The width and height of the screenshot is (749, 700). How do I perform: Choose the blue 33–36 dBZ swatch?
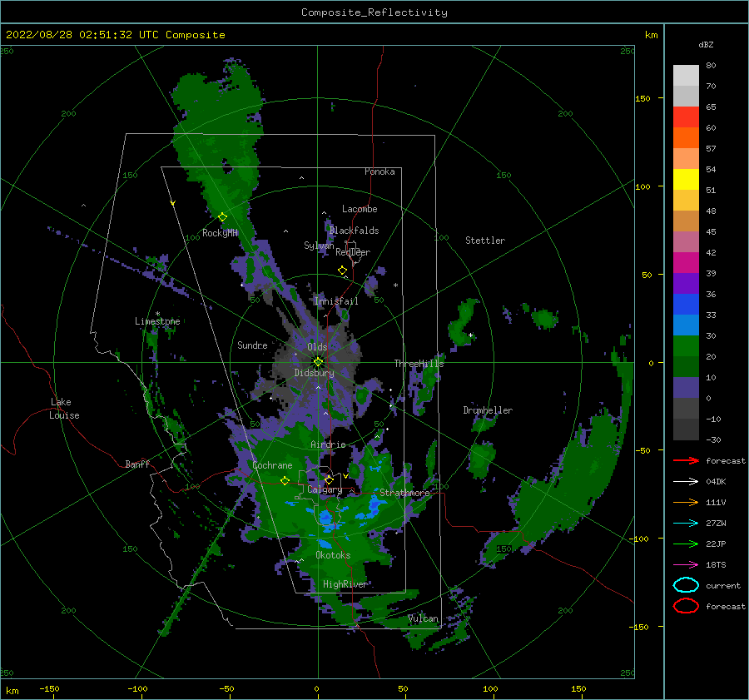[x=686, y=305]
